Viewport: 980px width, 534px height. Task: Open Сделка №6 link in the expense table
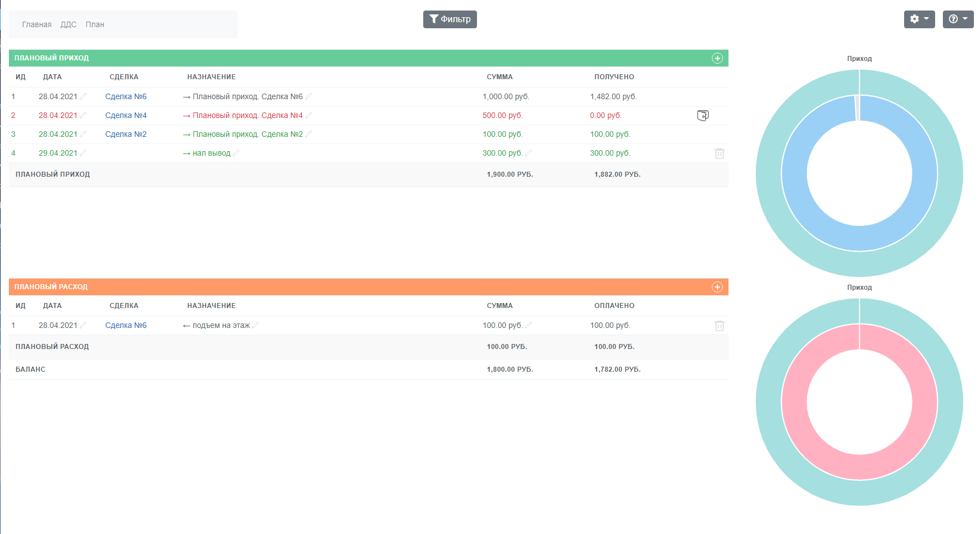(126, 325)
